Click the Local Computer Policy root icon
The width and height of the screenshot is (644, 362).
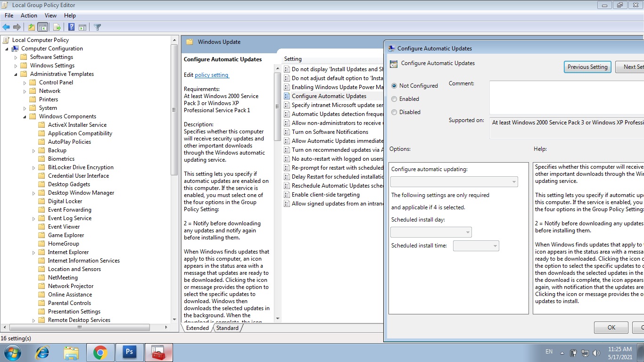tap(6, 40)
